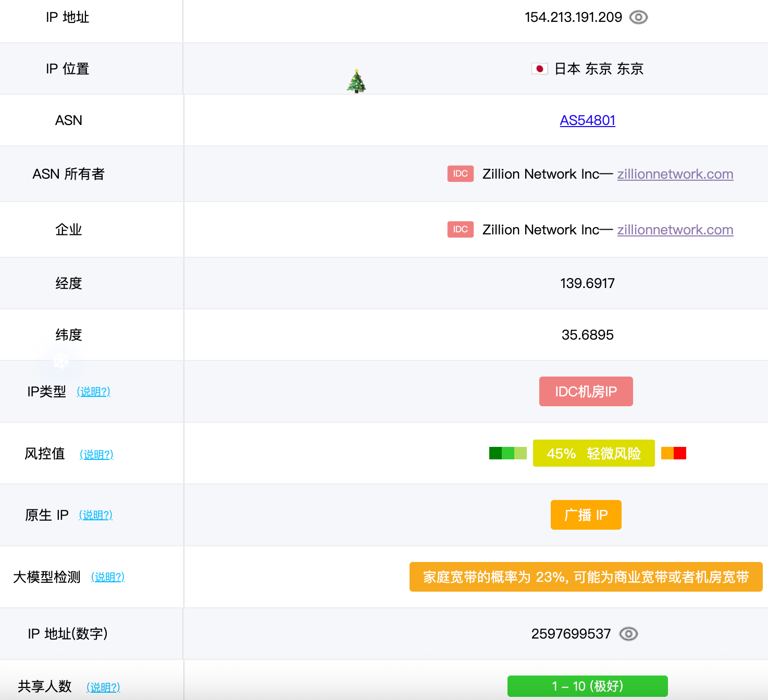Click the IDC机房IP type badge
The image size is (768, 700).
[586, 392]
